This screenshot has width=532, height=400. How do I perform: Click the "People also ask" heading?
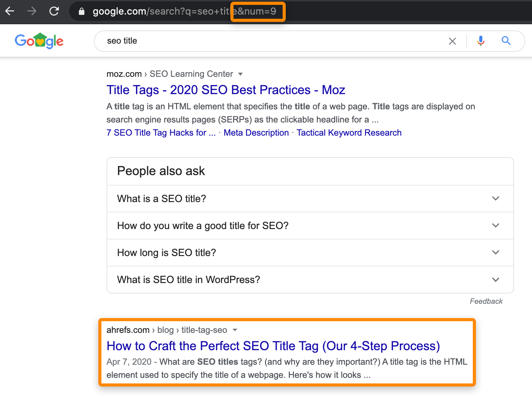pyautogui.click(x=161, y=171)
